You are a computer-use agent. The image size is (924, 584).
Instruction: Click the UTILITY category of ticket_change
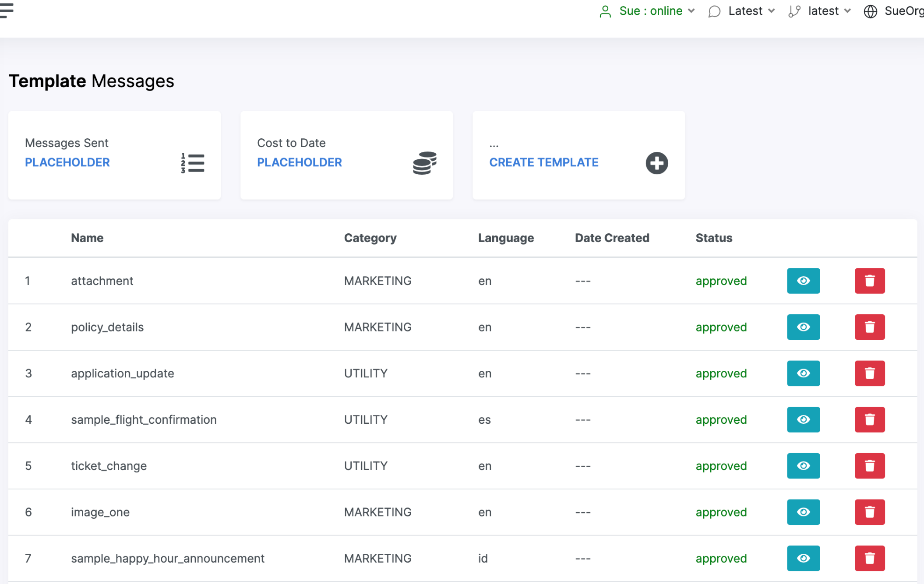coord(366,466)
